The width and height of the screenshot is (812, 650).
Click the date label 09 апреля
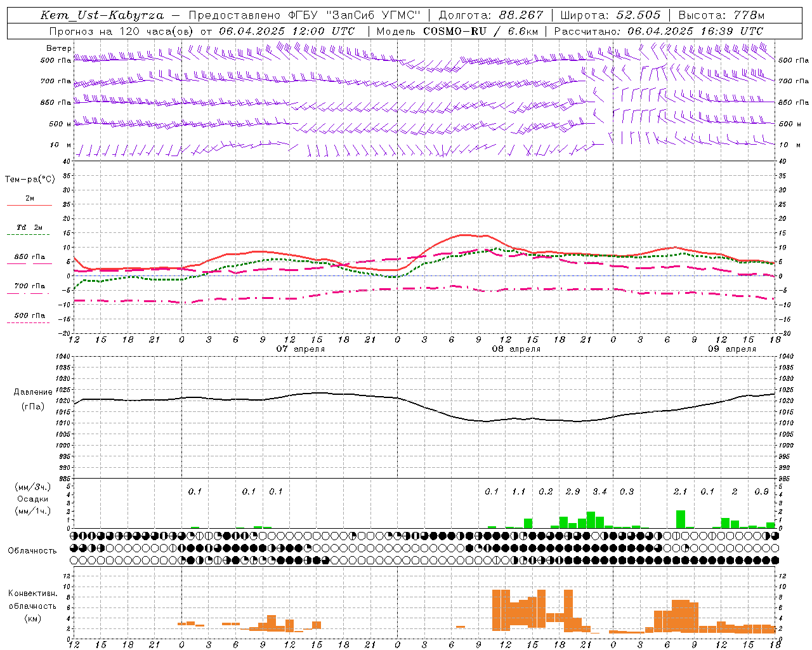click(732, 349)
